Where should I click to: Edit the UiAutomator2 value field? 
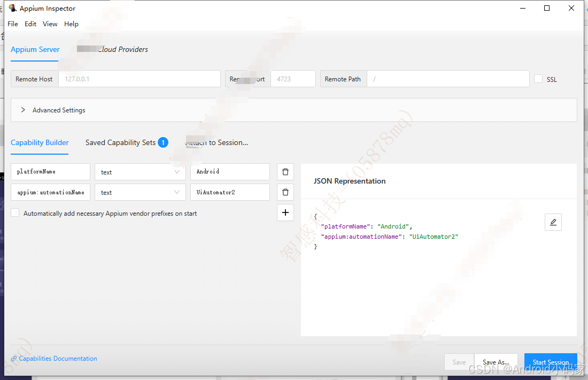230,192
